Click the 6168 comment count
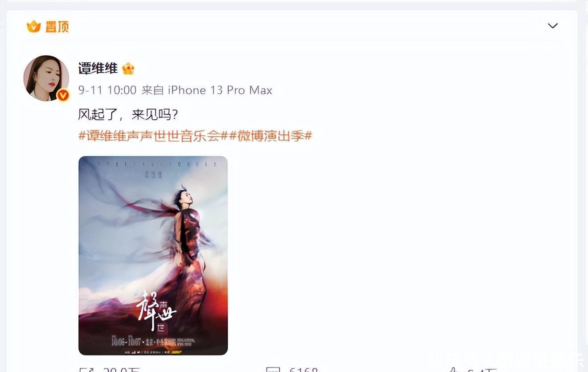The width and height of the screenshot is (588, 372). [x=304, y=370]
